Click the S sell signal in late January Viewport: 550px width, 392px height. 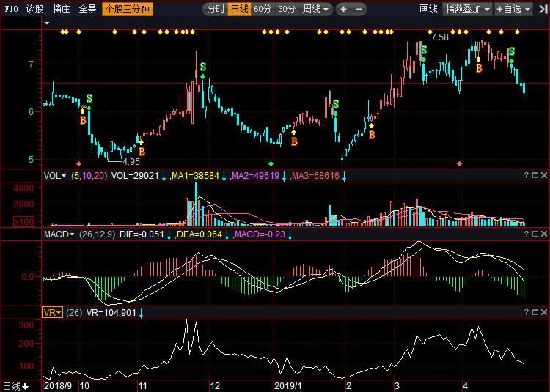coord(336,104)
